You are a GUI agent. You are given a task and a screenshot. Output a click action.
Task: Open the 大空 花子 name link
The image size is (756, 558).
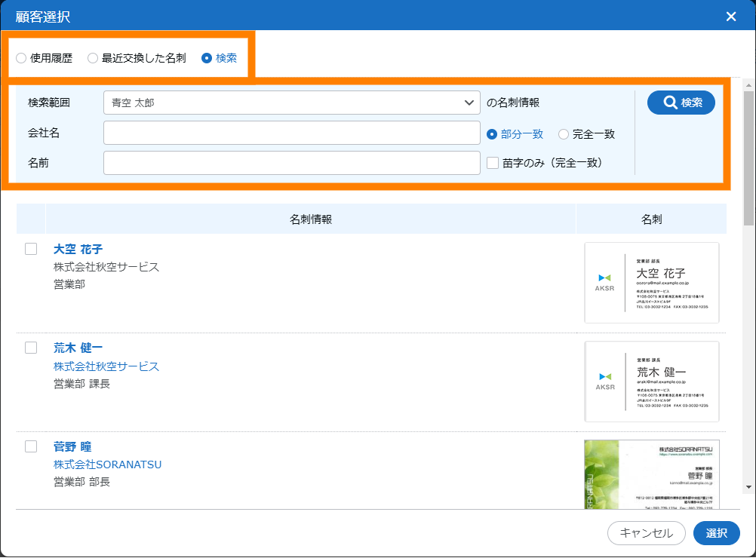[x=78, y=249]
